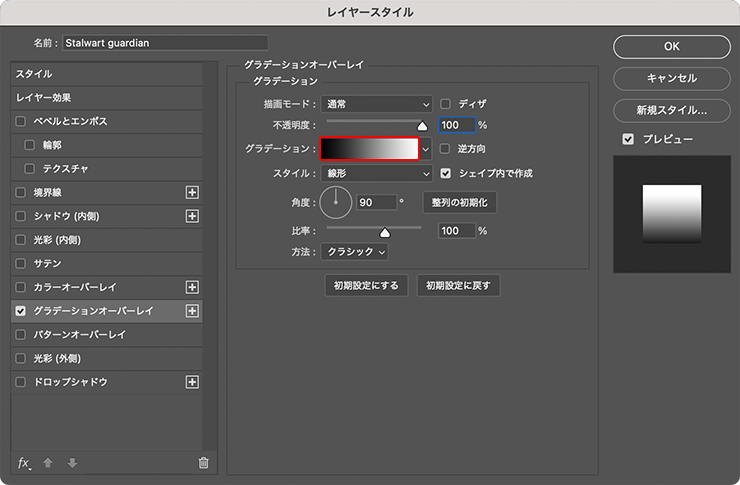This screenshot has height=485, width=740.
Task: Click the plus icon beside シャドウ (内側)
Action: click(193, 216)
